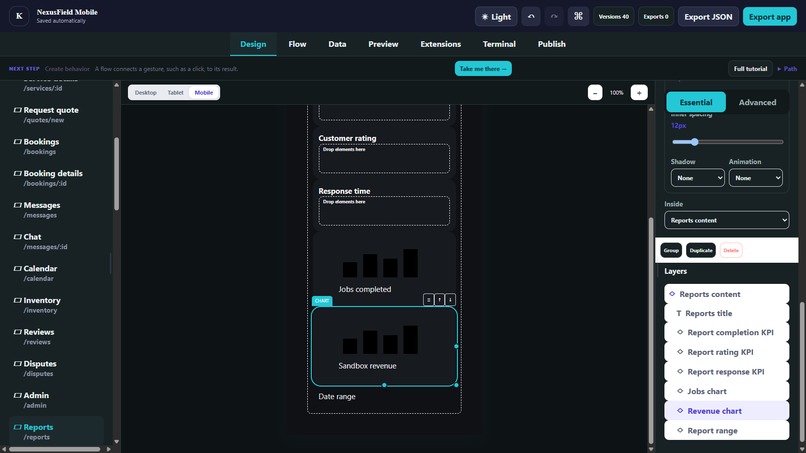
Task: Open the Flow tab
Action: 297,44
